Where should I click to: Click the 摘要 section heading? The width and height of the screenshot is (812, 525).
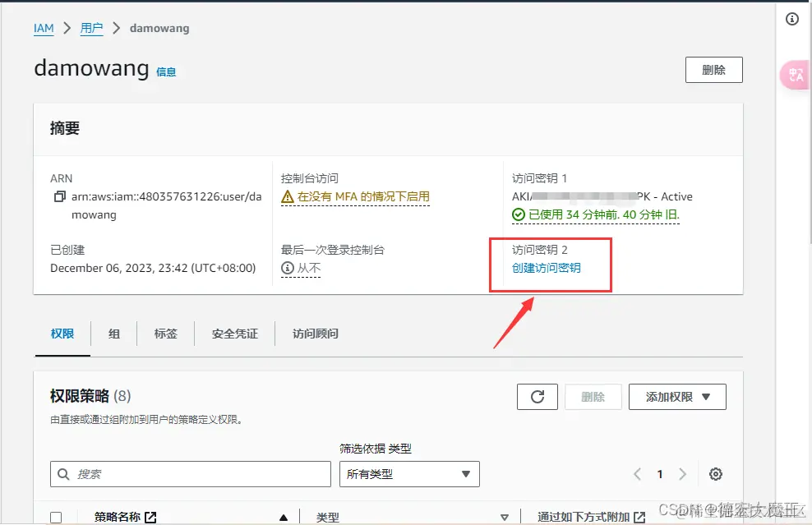coord(65,128)
